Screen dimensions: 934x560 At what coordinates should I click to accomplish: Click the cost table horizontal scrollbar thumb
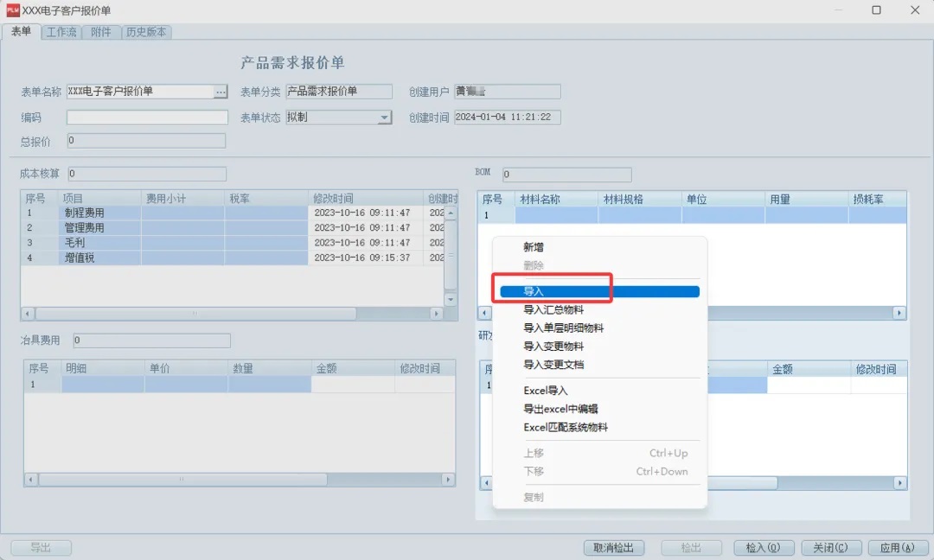(195, 313)
